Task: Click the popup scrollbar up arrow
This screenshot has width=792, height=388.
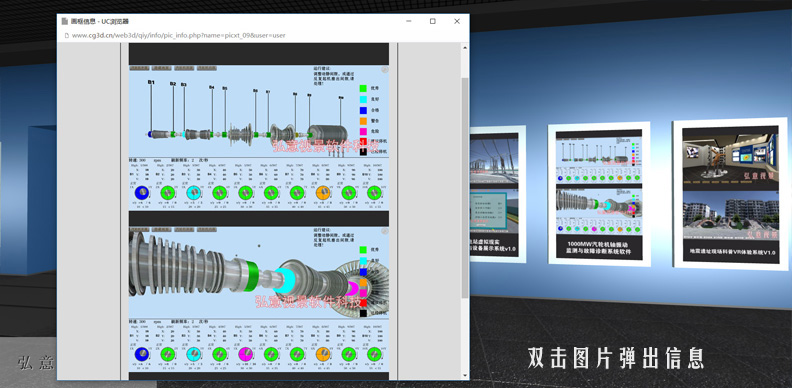Action: [x=465, y=47]
